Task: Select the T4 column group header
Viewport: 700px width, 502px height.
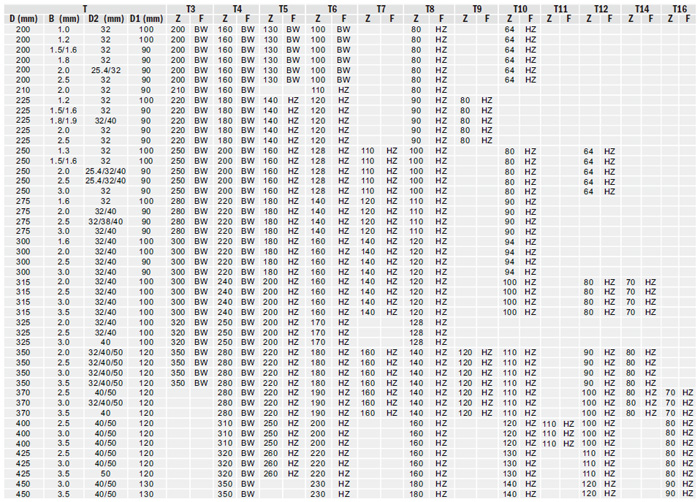Action: (x=236, y=8)
